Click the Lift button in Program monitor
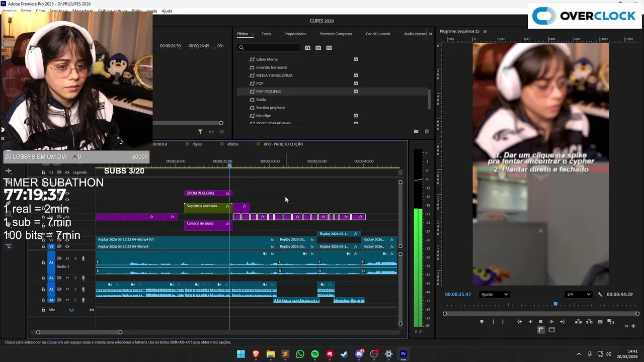Image resolution: width=644 pixels, height=362 pixels. [x=579, y=322]
